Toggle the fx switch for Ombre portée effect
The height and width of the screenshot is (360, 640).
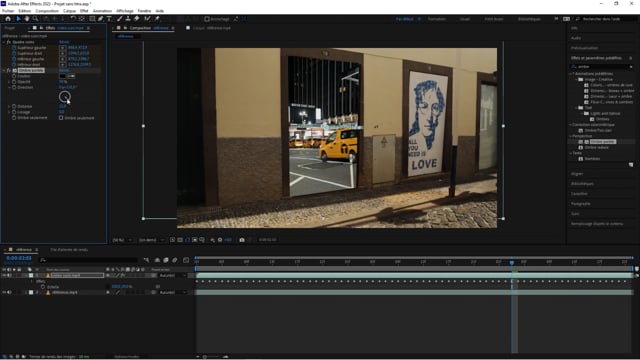9,70
